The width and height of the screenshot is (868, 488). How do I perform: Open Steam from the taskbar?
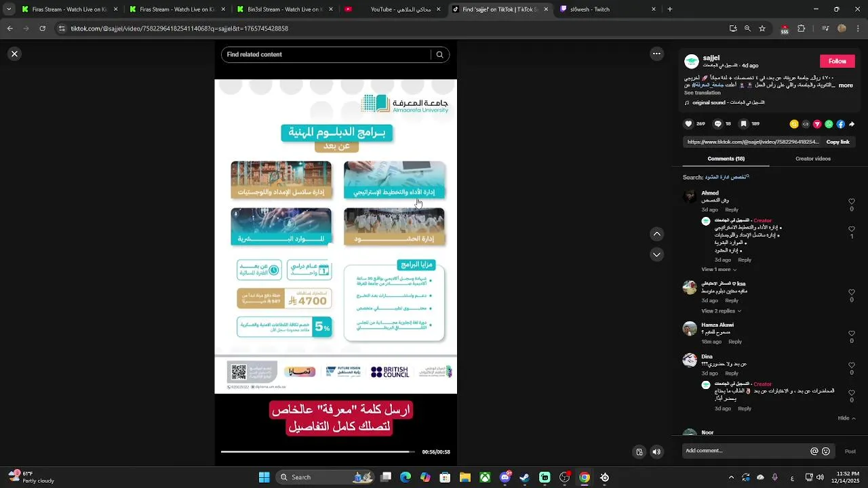point(525,477)
